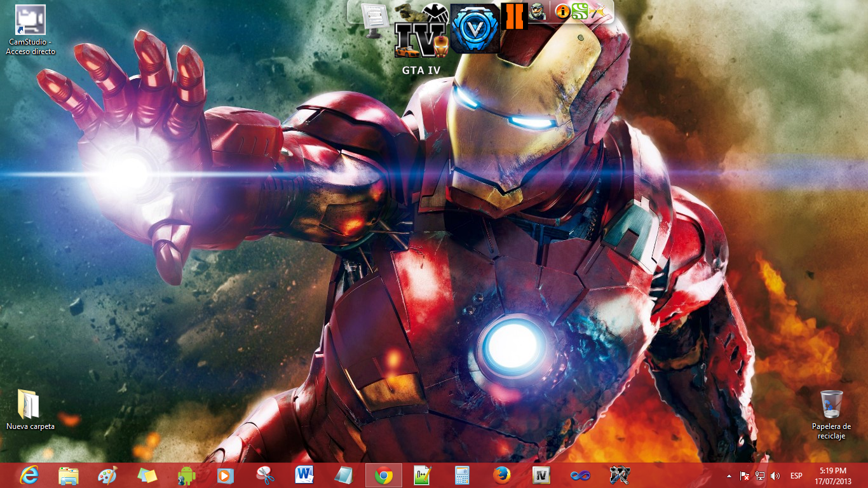Show hidden system tray icons
The height and width of the screenshot is (488, 868).
pos(729,476)
